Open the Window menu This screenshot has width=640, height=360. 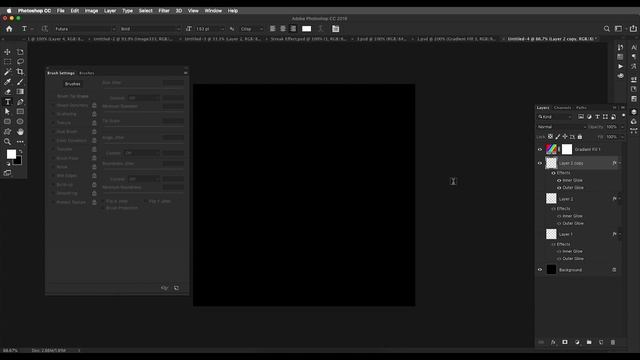pyautogui.click(x=213, y=11)
